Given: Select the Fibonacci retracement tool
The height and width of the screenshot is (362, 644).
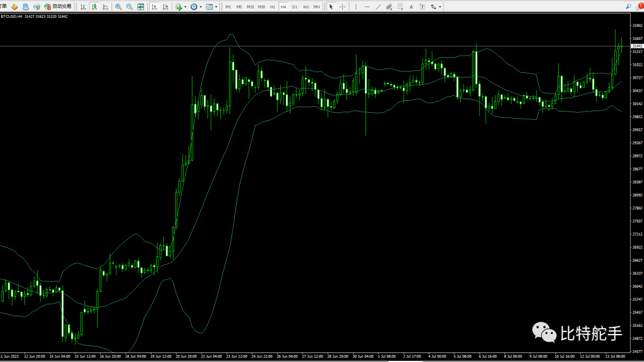Looking at the screenshot, I should (400, 7).
